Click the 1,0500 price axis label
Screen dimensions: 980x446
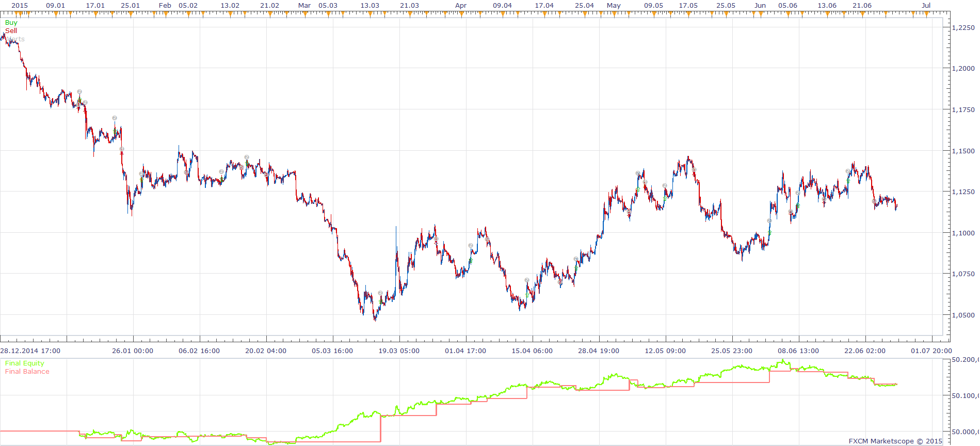point(963,315)
